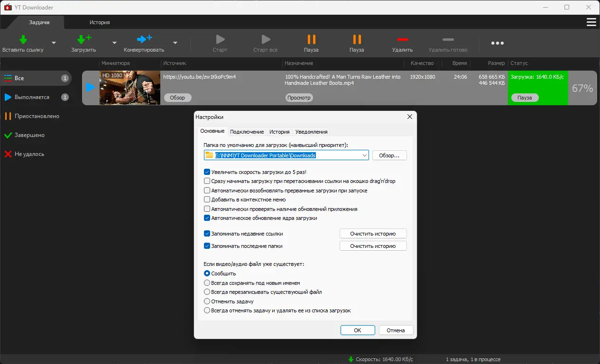Click the second orange Пауза icon
Viewport: 600px width, 364px height.
point(357,39)
